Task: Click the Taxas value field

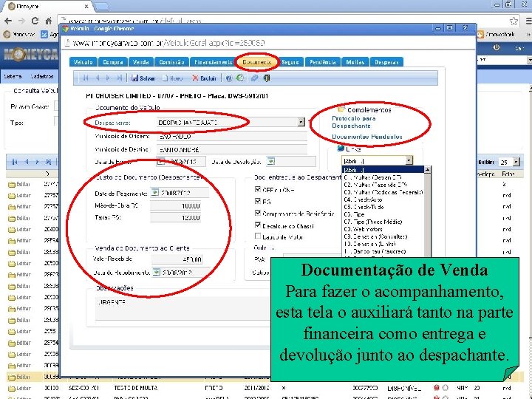Action: [x=175, y=217]
